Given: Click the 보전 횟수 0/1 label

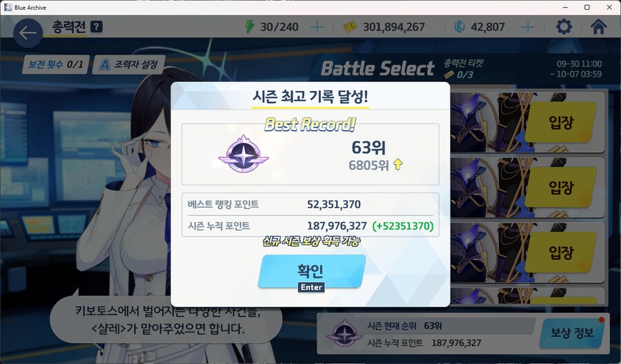Looking at the screenshot, I should 55,65.
